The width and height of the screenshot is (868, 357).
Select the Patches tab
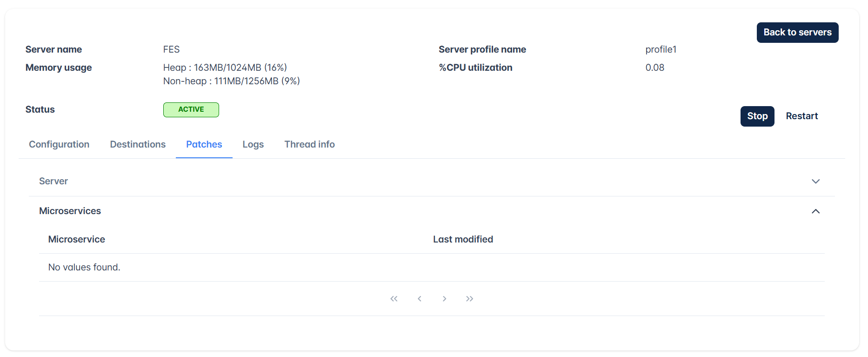coord(204,144)
